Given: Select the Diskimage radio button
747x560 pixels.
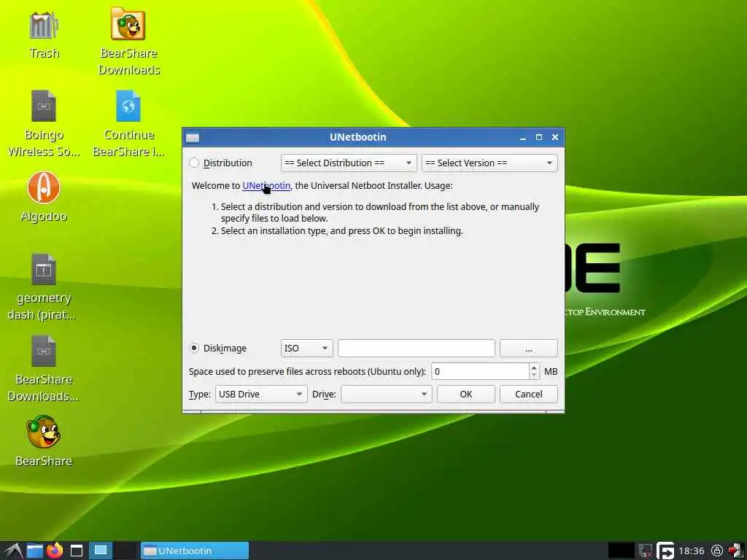Looking at the screenshot, I should coord(194,348).
